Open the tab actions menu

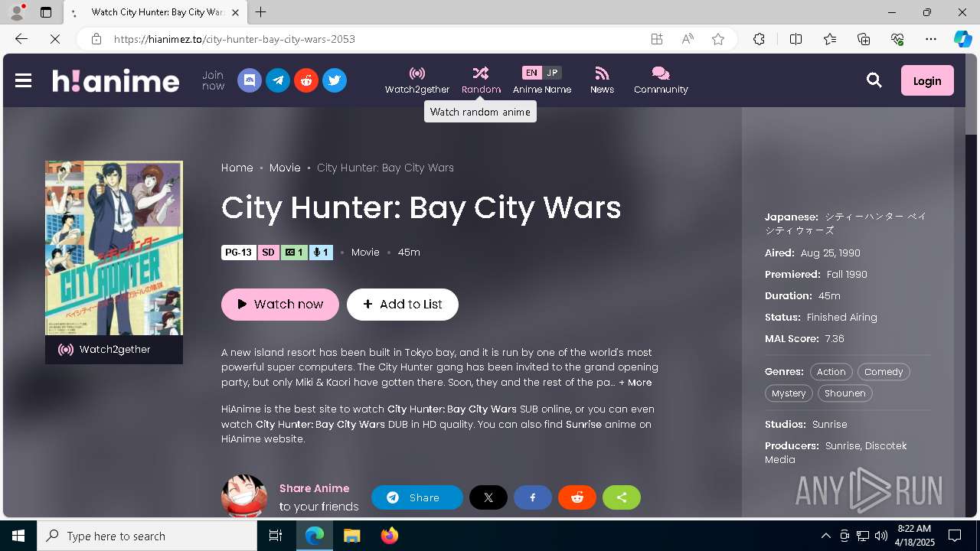coord(46,12)
